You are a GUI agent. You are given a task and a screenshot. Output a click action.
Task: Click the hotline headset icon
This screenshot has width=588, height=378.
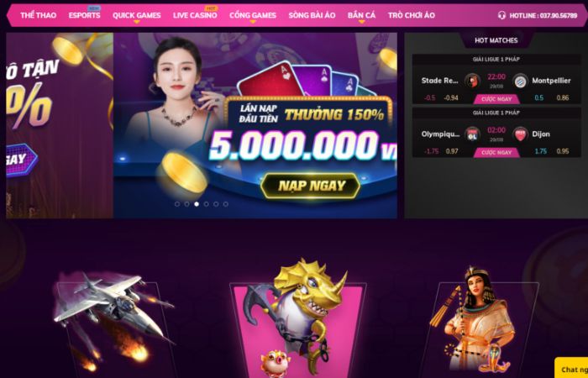pyautogui.click(x=501, y=15)
